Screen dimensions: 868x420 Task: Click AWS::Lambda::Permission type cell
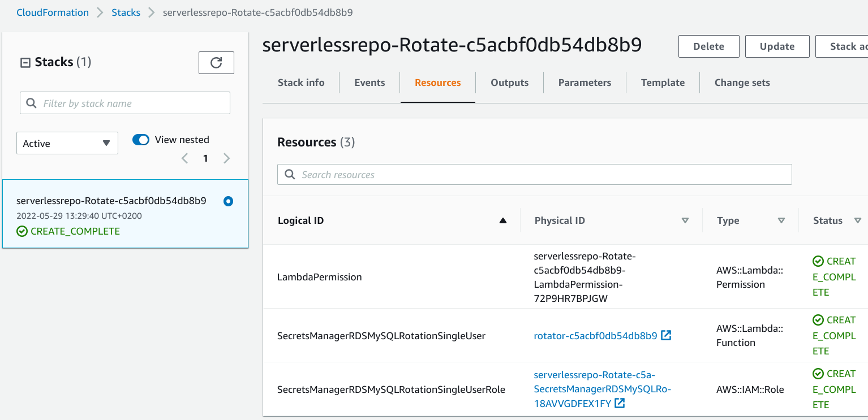tap(750, 277)
